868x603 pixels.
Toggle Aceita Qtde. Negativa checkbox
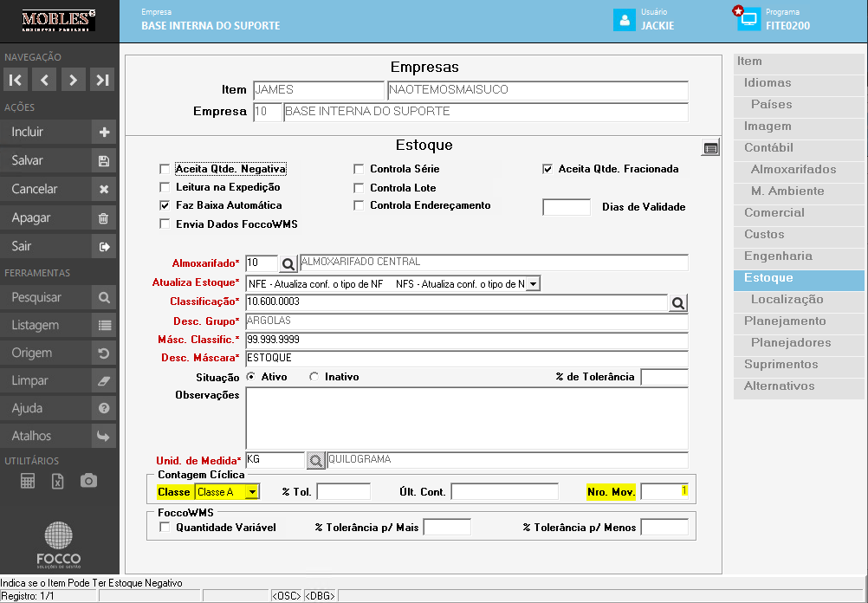point(165,170)
